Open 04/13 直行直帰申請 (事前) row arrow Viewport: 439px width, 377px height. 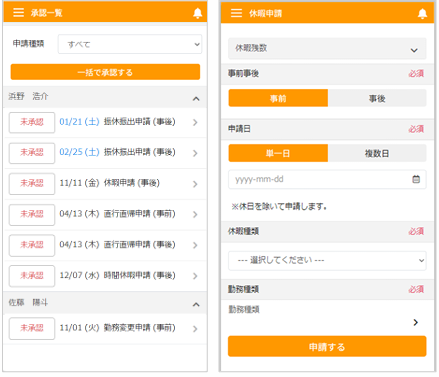click(x=195, y=214)
